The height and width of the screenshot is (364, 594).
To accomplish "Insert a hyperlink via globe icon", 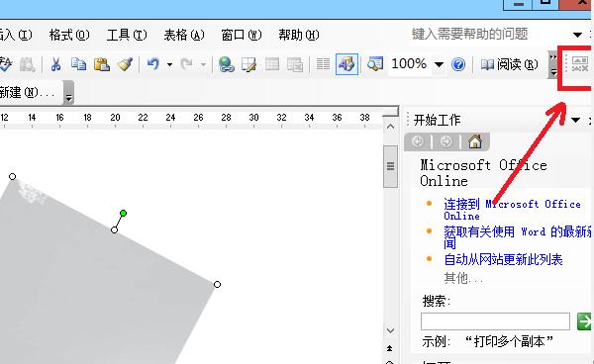I will [x=227, y=64].
